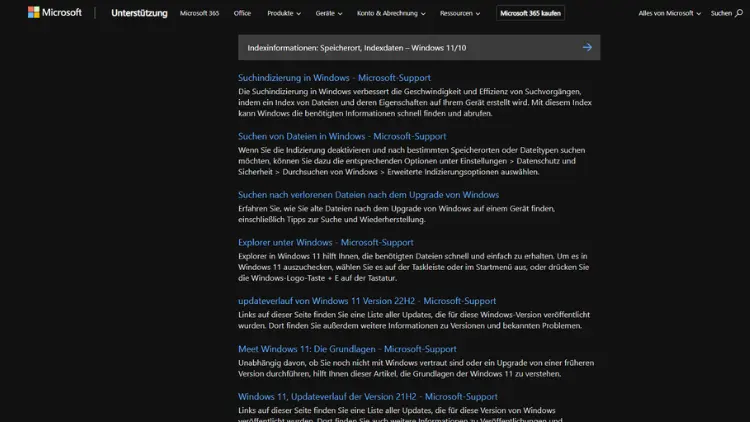750x422 pixels.
Task: Click text starting "Die Suchindizierung in Windows verbessert"
Action: 415,102
